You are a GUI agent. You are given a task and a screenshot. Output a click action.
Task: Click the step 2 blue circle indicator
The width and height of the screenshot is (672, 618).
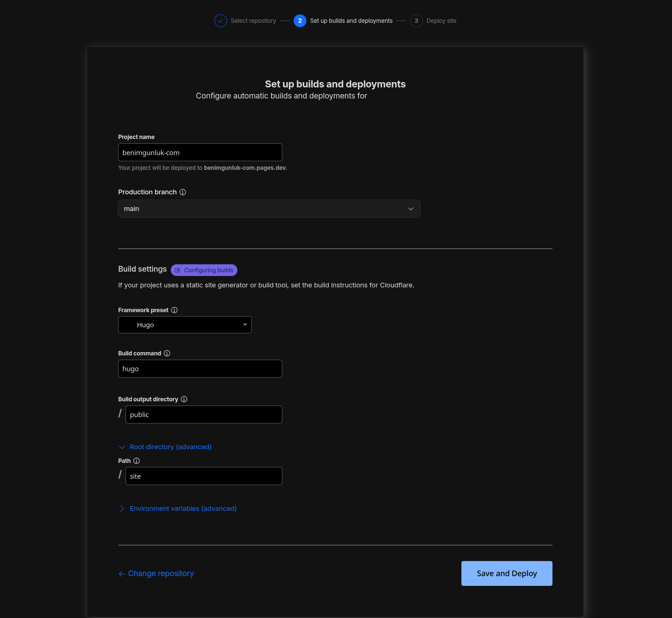300,21
